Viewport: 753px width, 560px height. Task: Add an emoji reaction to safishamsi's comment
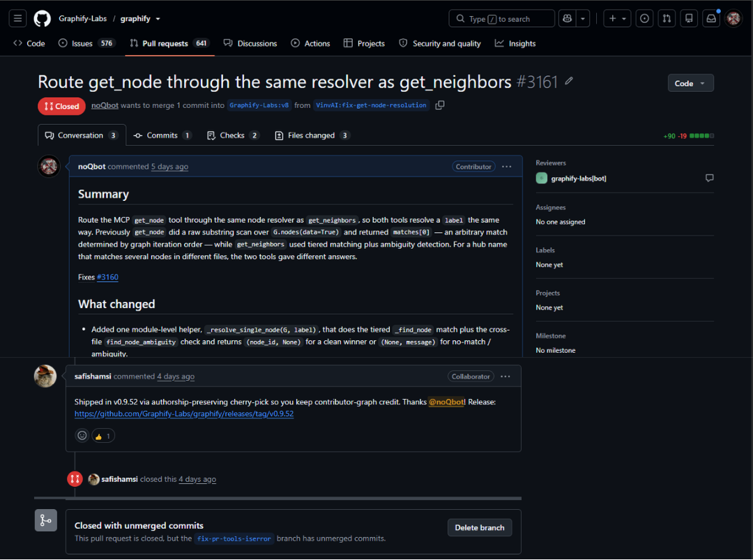[82, 436]
